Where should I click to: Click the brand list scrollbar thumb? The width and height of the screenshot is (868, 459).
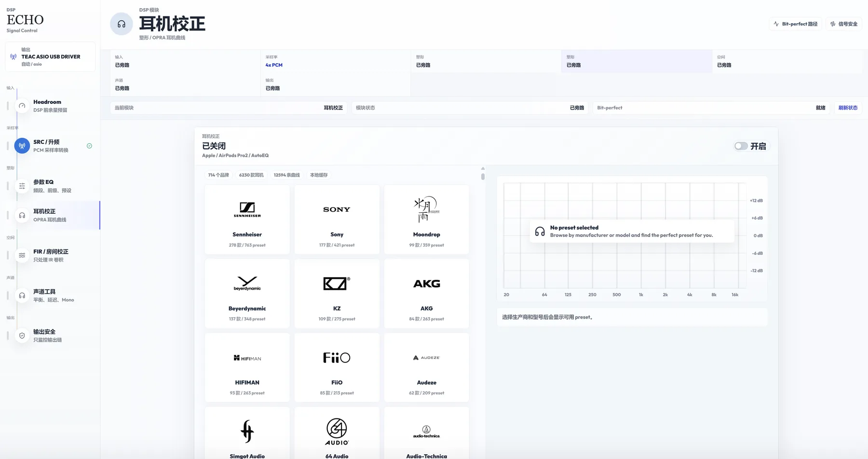483,177
